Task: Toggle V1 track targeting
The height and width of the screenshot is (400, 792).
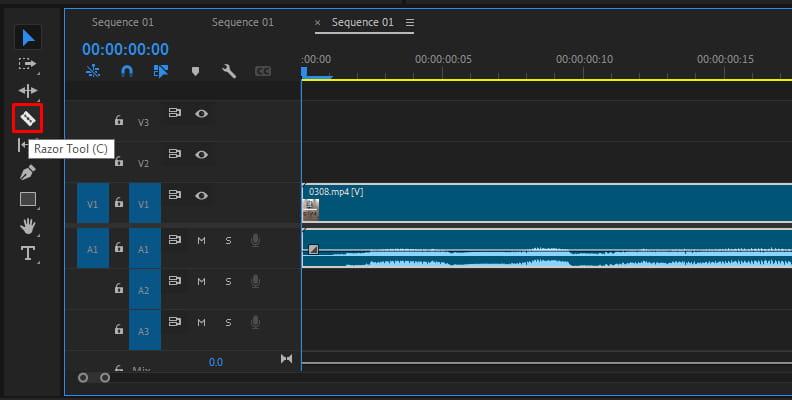Action: point(145,204)
